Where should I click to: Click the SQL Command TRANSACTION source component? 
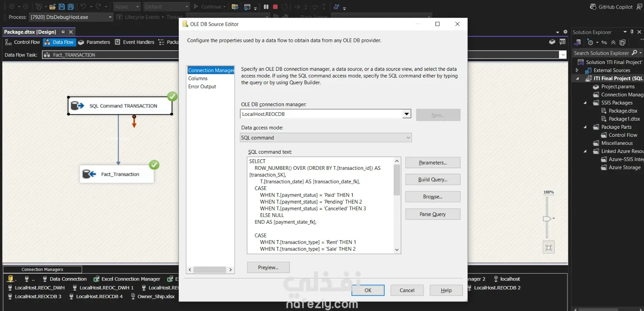point(120,106)
